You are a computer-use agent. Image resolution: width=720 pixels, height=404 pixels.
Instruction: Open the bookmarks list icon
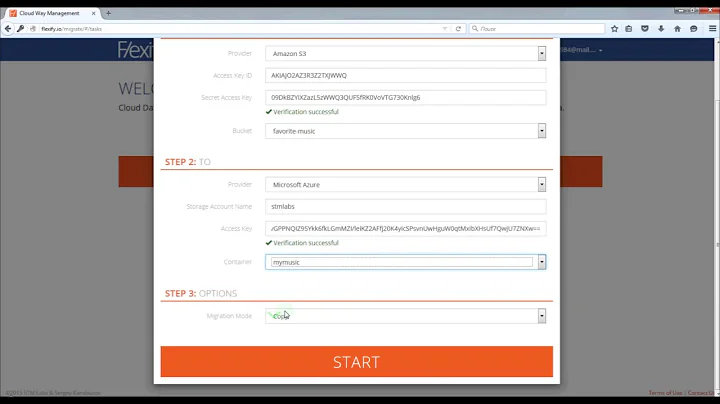point(629,28)
